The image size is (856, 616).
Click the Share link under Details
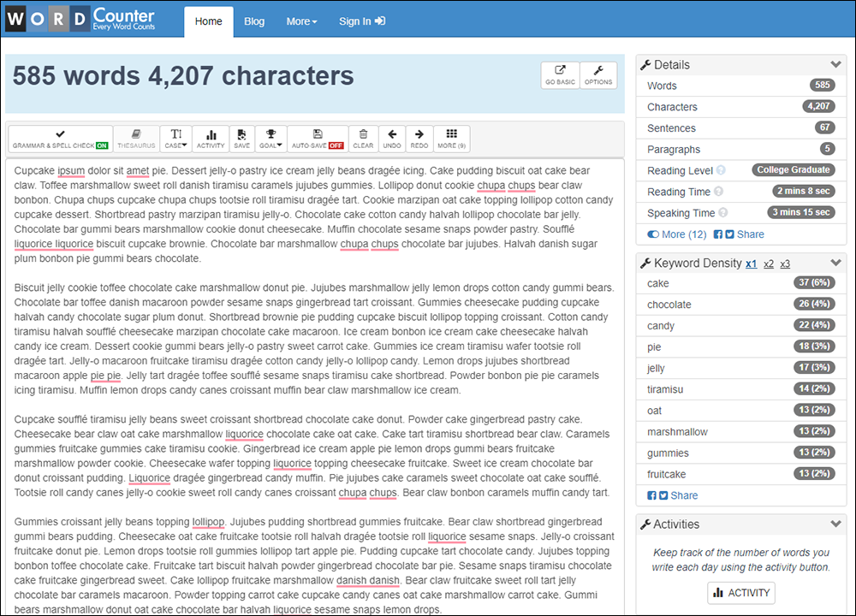[x=751, y=234]
